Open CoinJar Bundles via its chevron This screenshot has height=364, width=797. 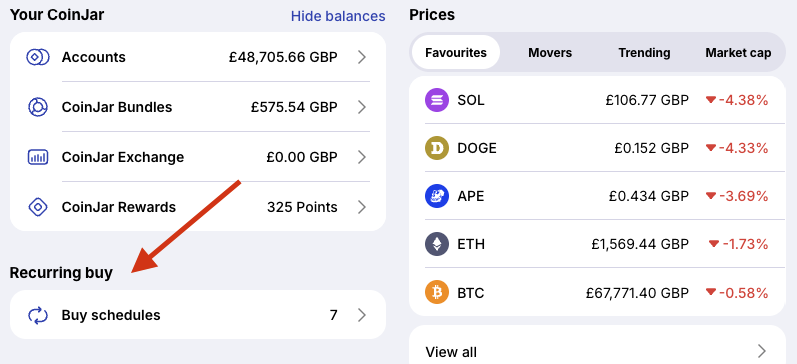(x=362, y=107)
